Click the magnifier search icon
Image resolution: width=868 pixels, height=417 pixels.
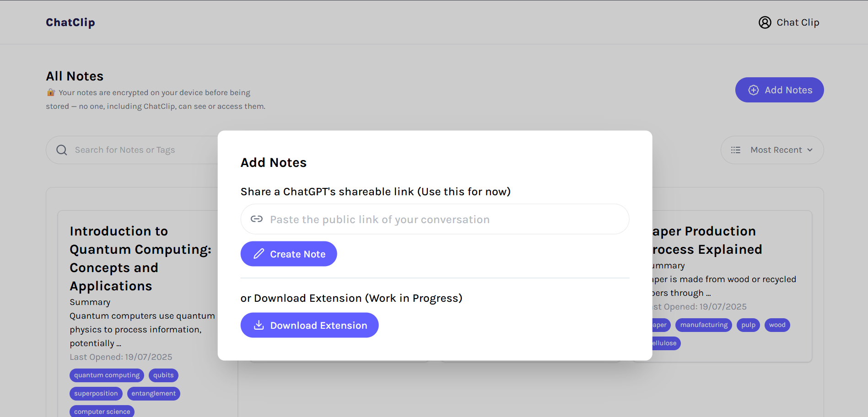[62, 150]
